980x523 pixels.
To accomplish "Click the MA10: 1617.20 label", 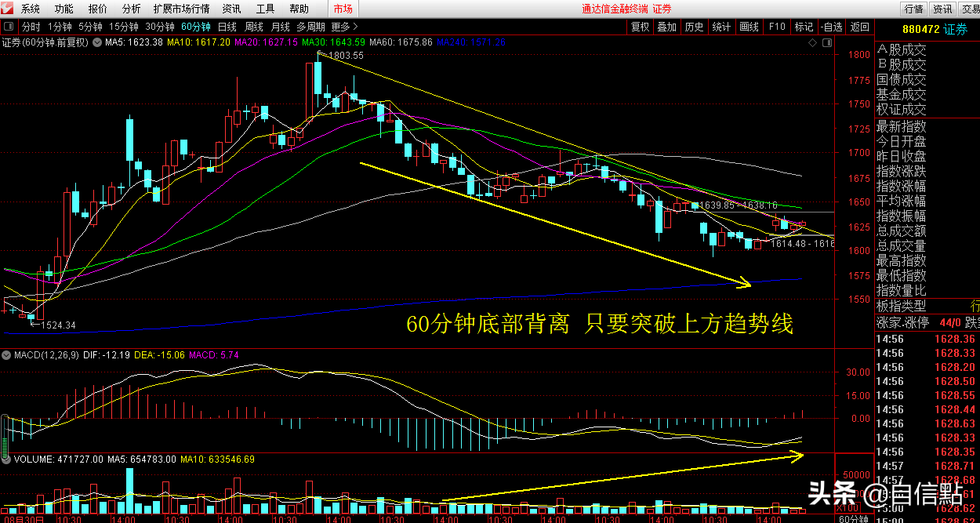I will coord(199,42).
